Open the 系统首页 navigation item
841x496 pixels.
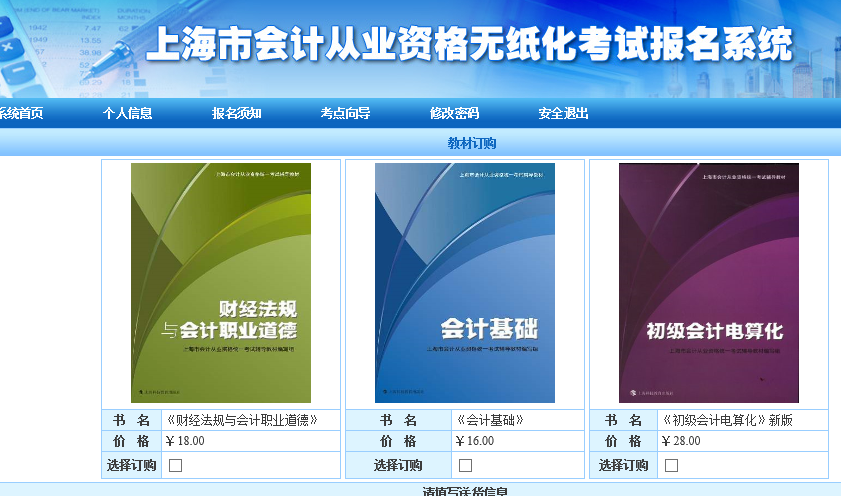click(20, 113)
